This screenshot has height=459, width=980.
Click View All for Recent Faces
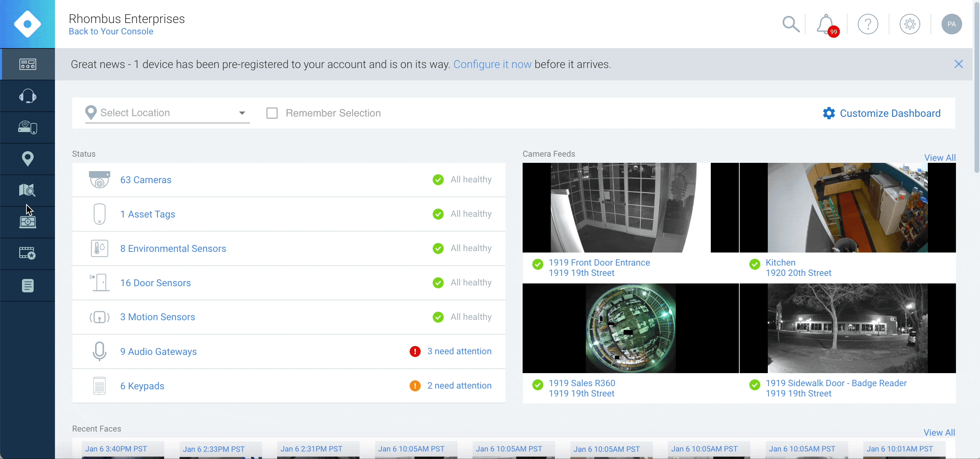(x=939, y=432)
